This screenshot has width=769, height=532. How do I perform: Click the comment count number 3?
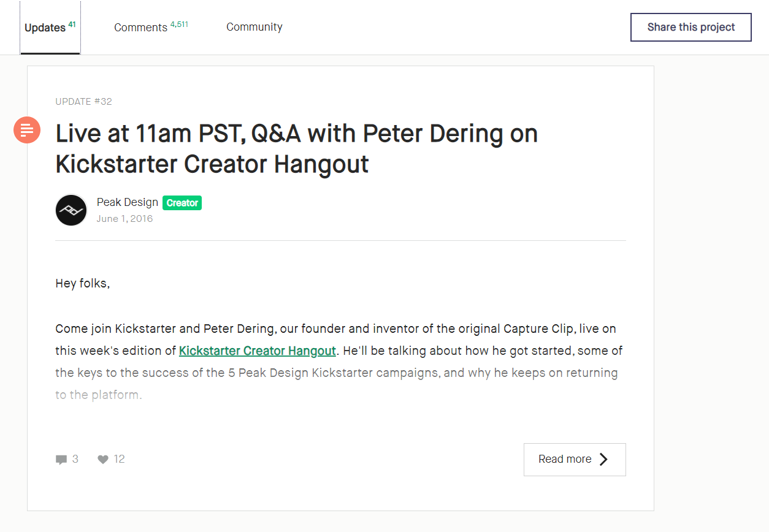coord(75,459)
